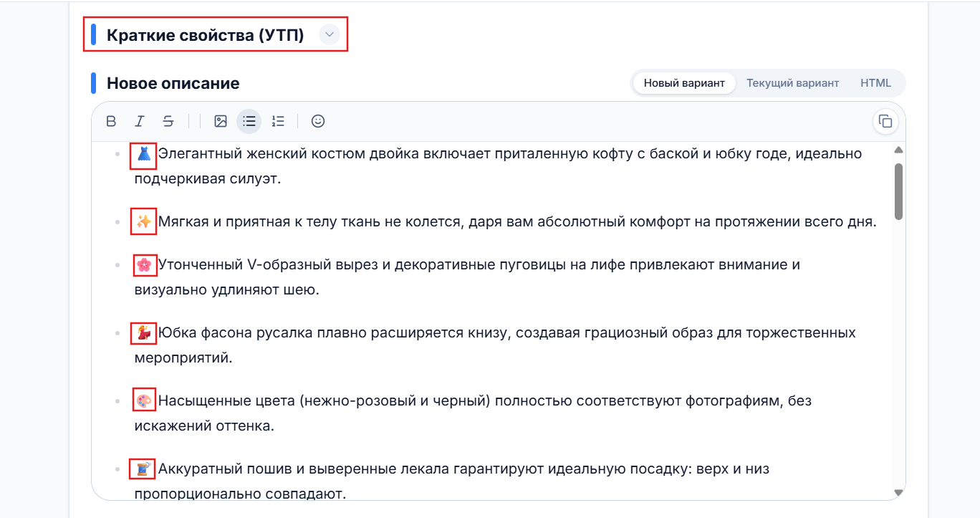Screen dimensions: 980x518
Task: Switch to numbered list formatting
Action: tap(278, 121)
